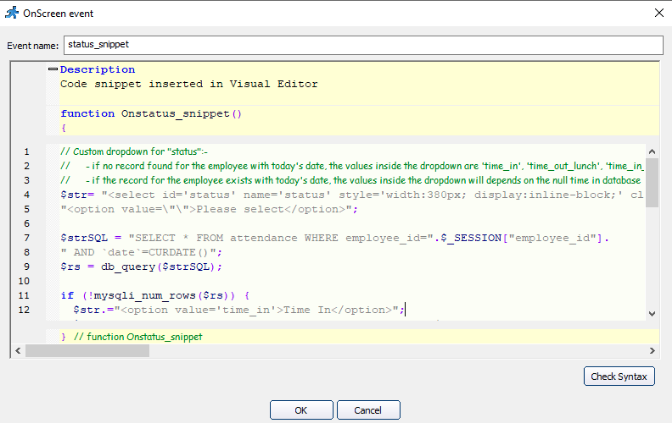Click the OnScreen event title bar icon
672x423 pixels.
(11, 13)
